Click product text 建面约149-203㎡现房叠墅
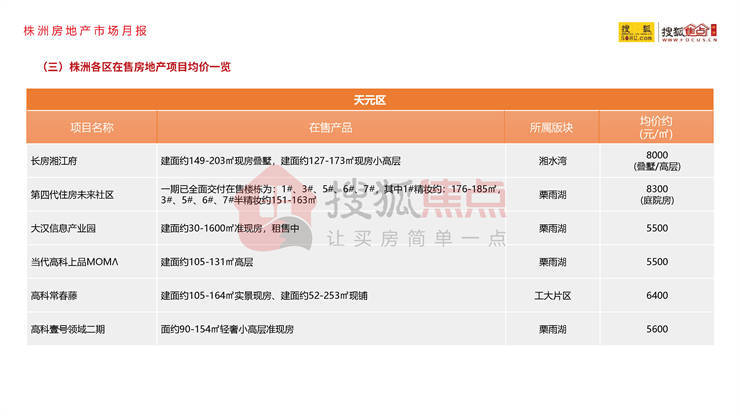 pyautogui.click(x=217, y=161)
